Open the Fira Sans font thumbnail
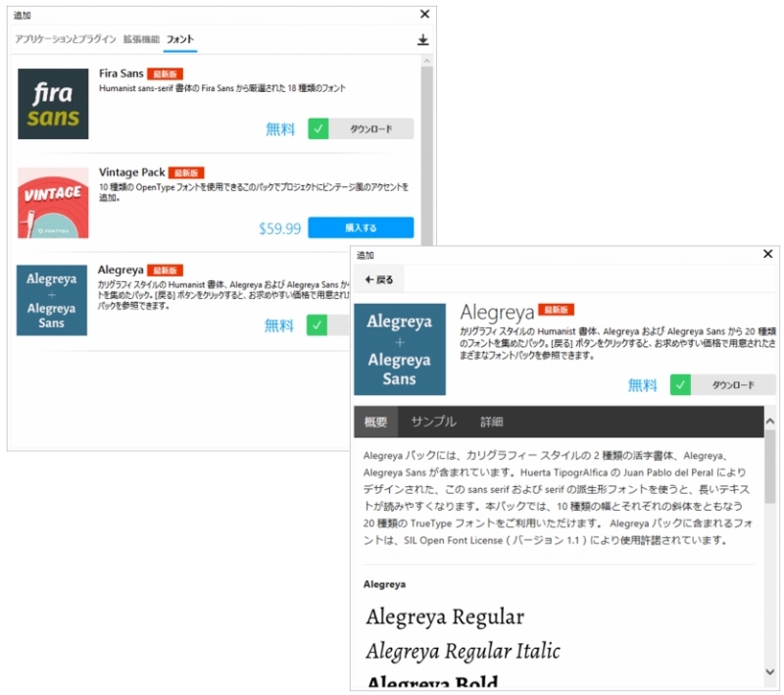The image size is (784, 695). click(x=53, y=104)
